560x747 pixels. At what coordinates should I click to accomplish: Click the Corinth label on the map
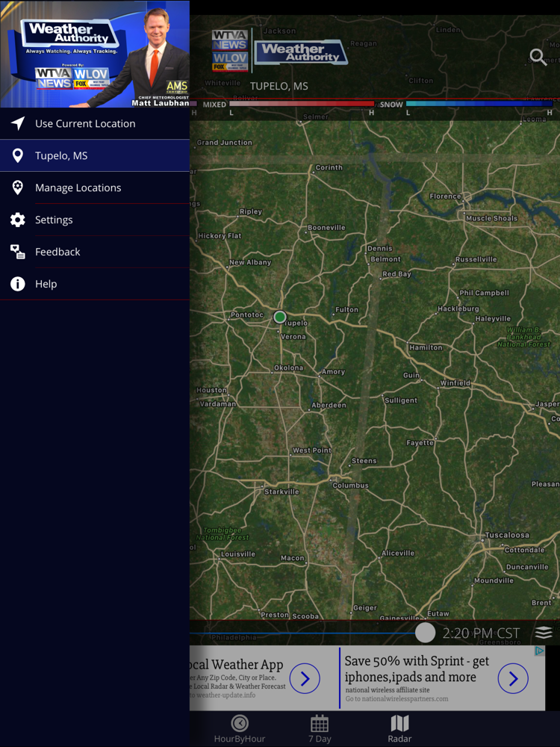coord(329,167)
